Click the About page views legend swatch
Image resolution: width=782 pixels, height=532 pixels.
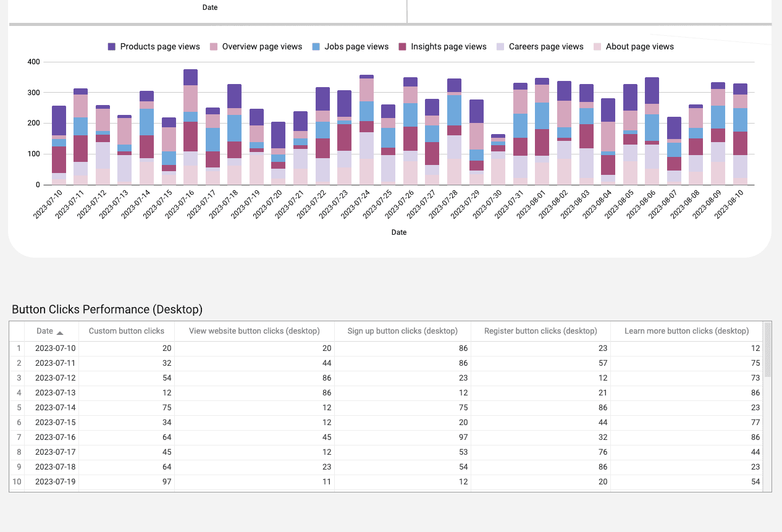597,47
